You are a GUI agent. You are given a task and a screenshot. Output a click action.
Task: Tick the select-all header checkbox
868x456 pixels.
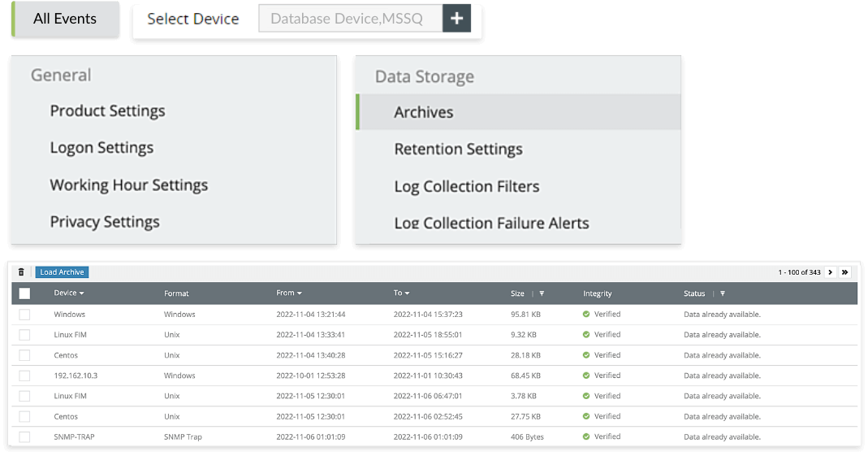(x=24, y=293)
